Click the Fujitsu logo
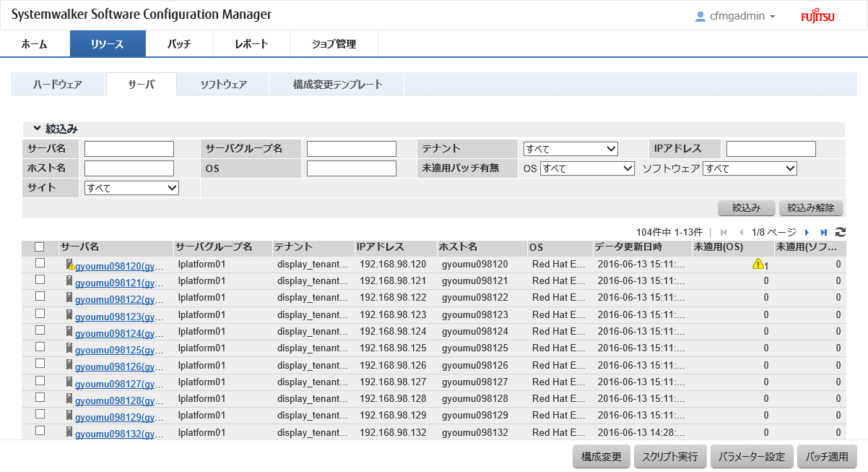The width and height of the screenshot is (868, 472). (817, 17)
